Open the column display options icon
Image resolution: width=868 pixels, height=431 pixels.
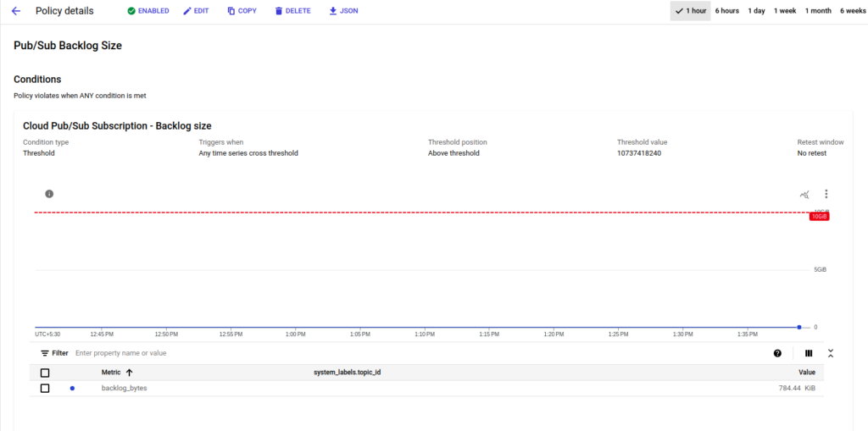pos(809,353)
